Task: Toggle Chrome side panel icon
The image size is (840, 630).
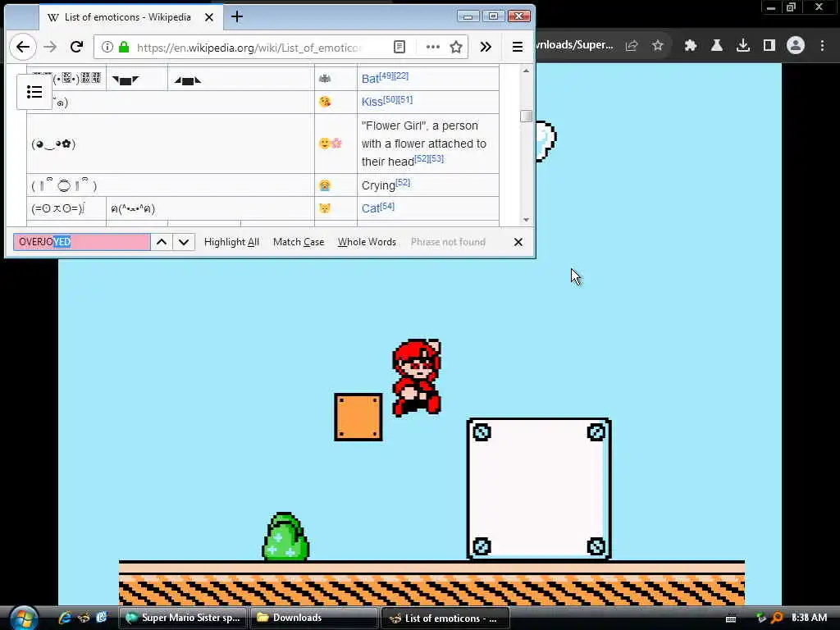Action: pos(769,46)
